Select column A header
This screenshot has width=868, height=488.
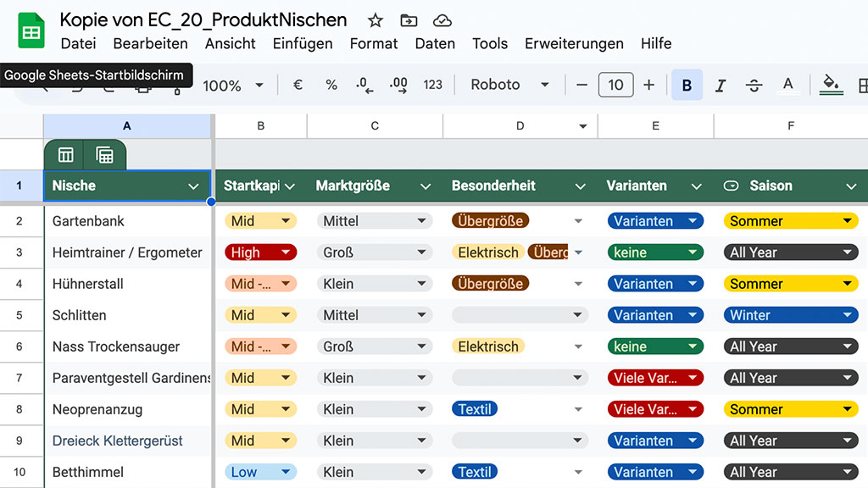(127, 126)
